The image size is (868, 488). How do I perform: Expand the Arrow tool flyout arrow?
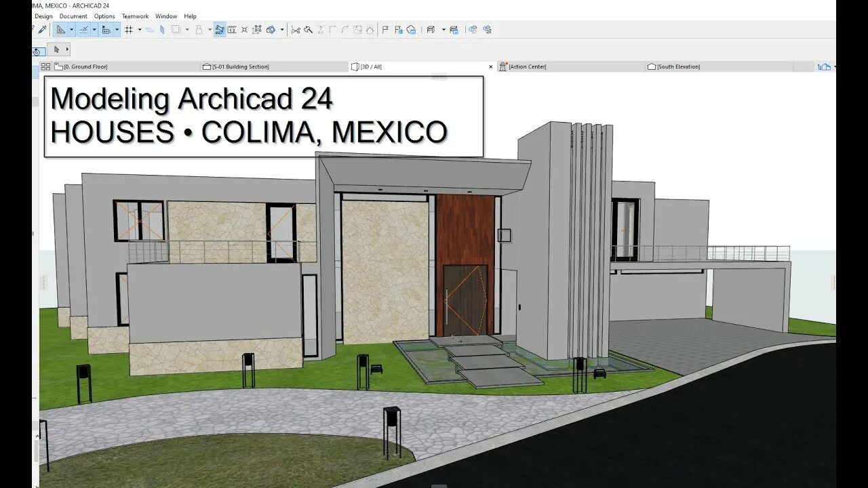pos(67,49)
